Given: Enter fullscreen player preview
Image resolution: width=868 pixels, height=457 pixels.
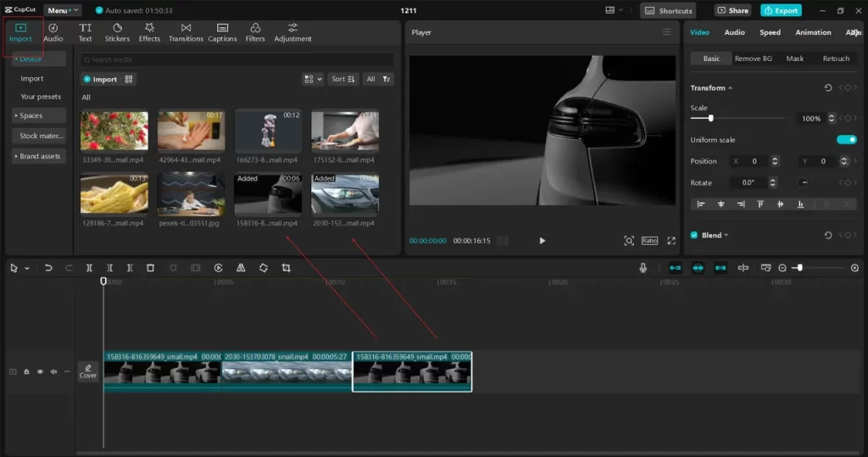Looking at the screenshot, I should (671, 241).
